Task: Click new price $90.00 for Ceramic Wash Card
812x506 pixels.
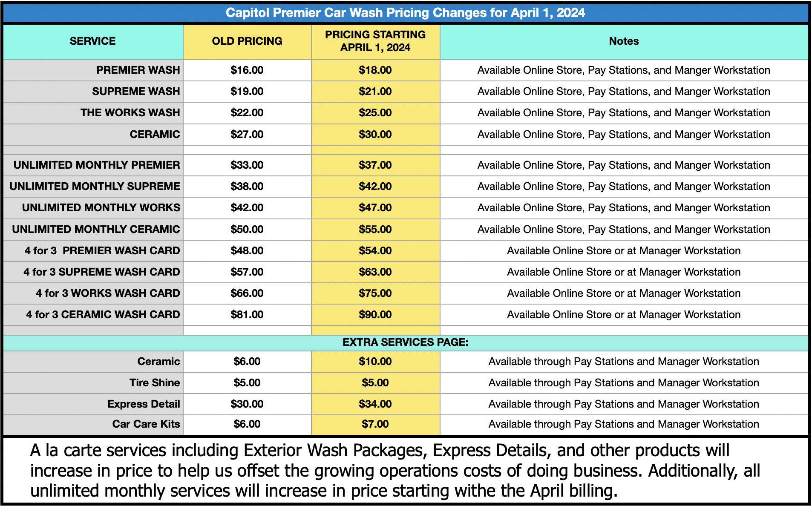Action: click(375, 315)
